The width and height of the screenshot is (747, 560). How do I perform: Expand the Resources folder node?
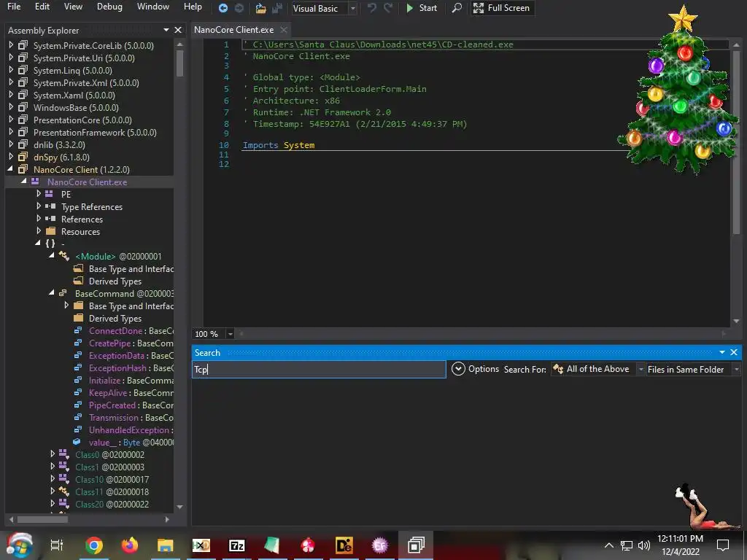[39, 231]
